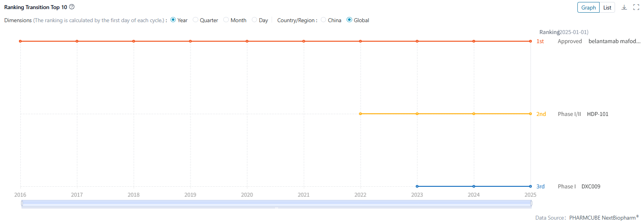Click the 2023 data point on DXC009 line
Image resolution: width=644 pixels, height=224 pixels.
tap(417, 186)
